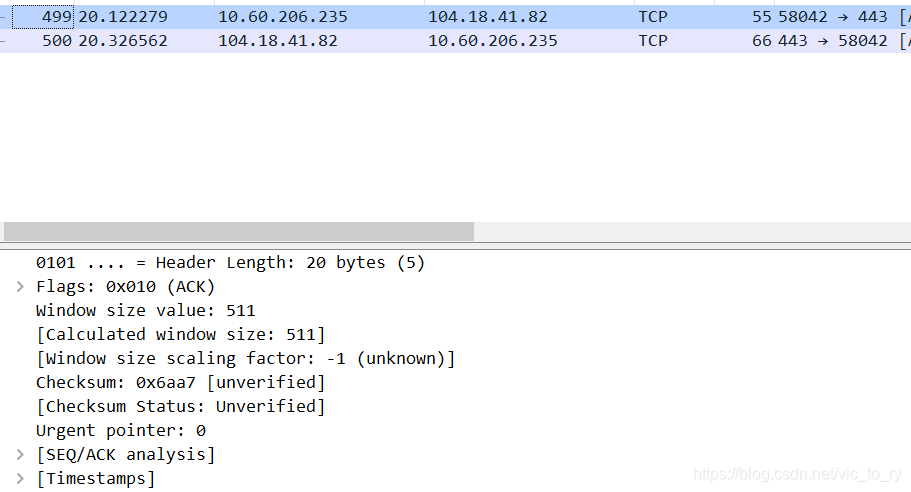Select the Window size scaling factor line
Screen dimensions: 911x492
(246, 358)
